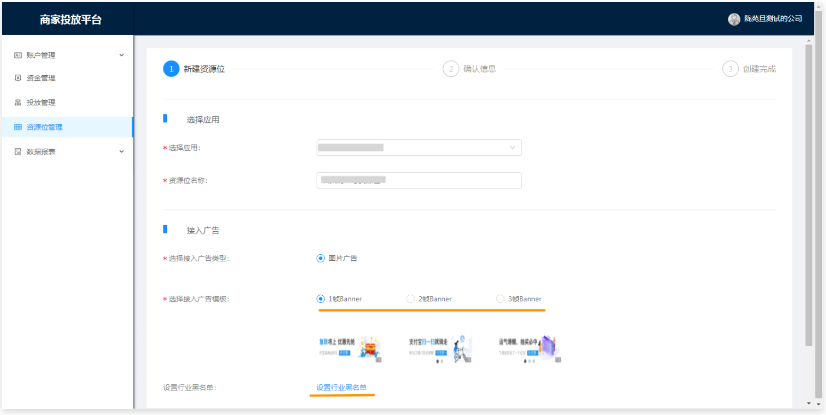Click the 资金管理 sidebar icon
The height and width of the screenshot is (415, 826).
click(17, 78)
